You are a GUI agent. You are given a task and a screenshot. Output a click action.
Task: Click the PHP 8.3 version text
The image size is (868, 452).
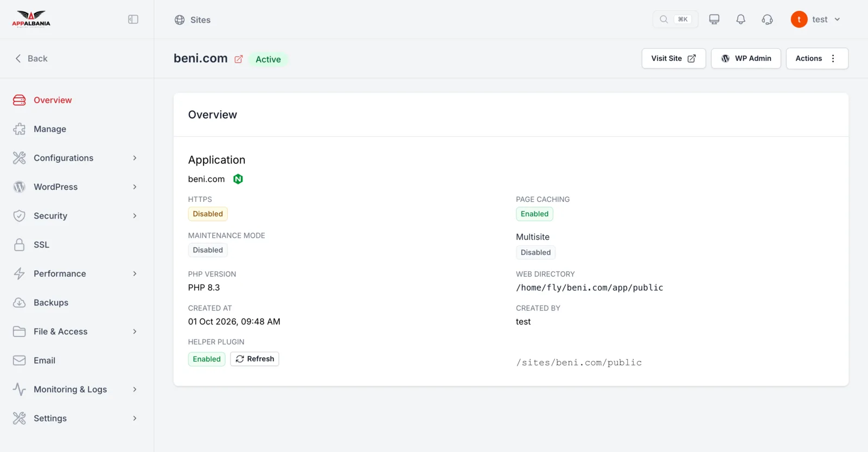tap(204, 288)
